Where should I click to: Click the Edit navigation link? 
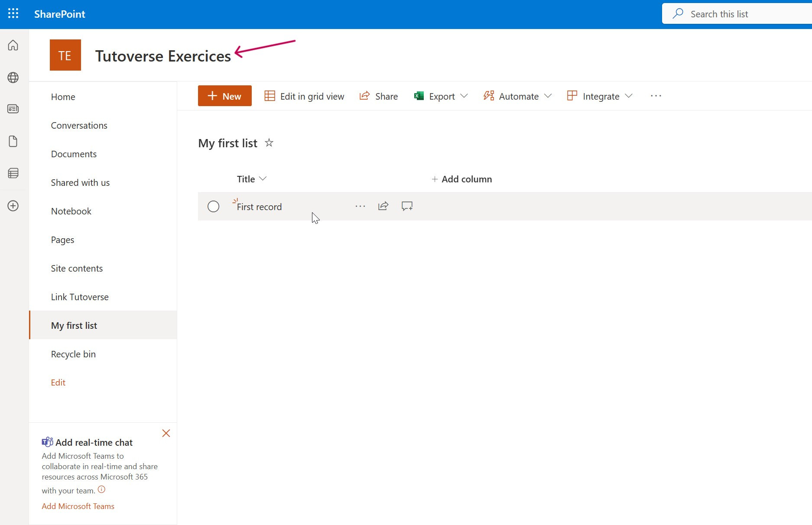coord(58,382)
